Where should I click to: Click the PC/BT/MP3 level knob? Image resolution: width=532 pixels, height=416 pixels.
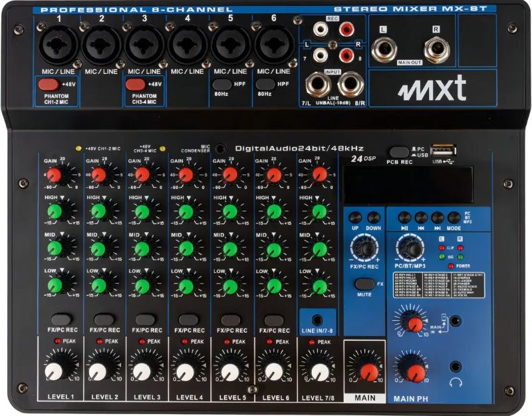coord(411,248)
